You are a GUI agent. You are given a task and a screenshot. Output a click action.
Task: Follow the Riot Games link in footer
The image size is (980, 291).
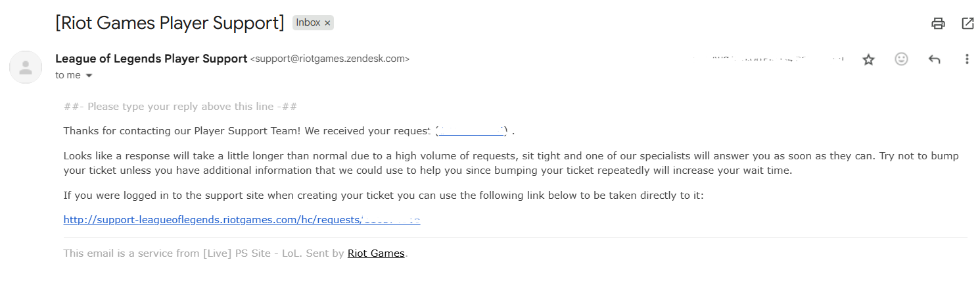[x=376, y=253]
